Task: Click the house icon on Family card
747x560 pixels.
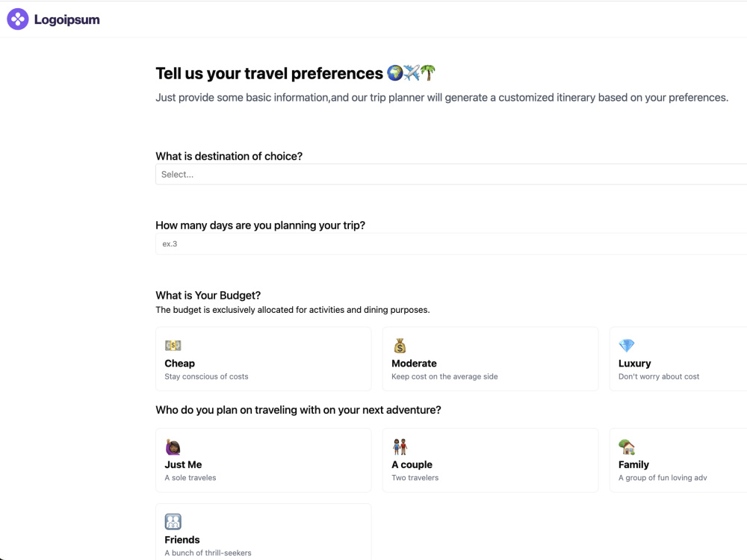Action: coord(627,447)
